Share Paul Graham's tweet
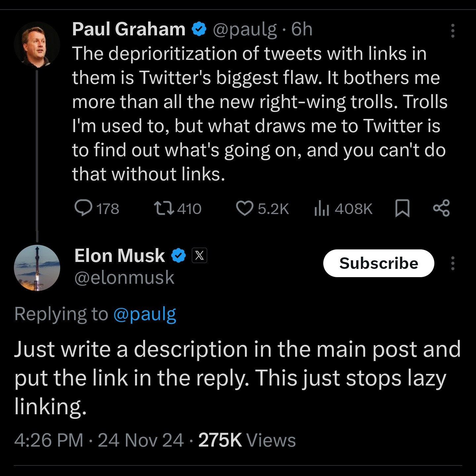Viewport: 476px width, 476px height. click(x=441, y=208)
